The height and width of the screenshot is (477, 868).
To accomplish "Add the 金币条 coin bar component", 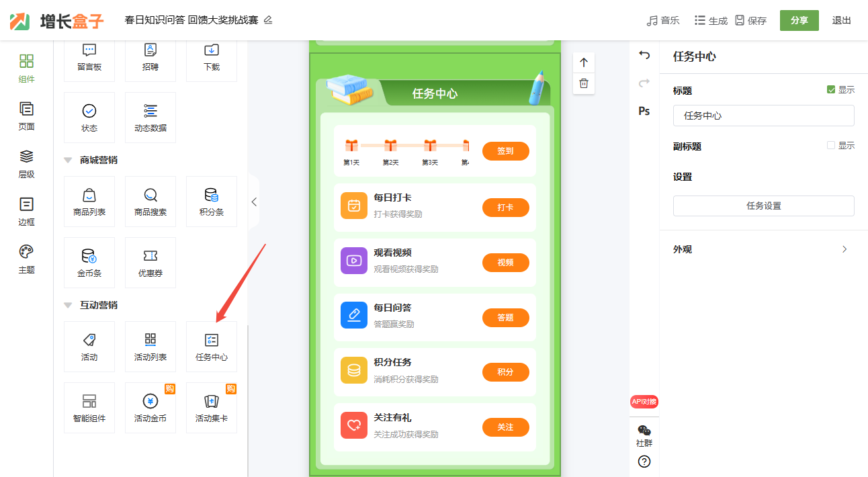I will pyautogui.click(x=89, y=263).
